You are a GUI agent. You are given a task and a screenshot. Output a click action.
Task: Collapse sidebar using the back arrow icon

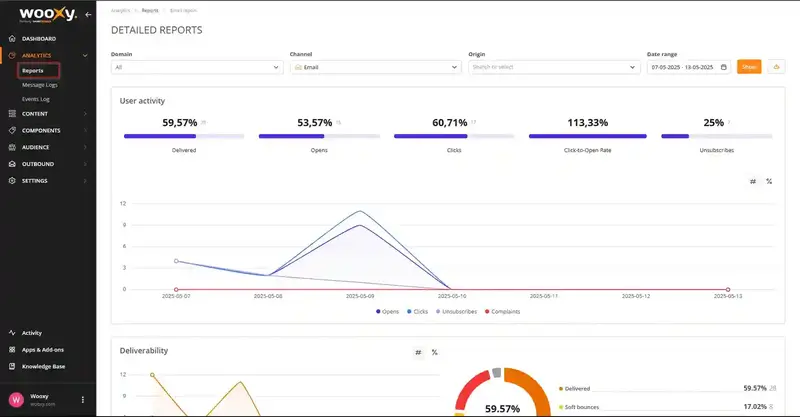88,15
